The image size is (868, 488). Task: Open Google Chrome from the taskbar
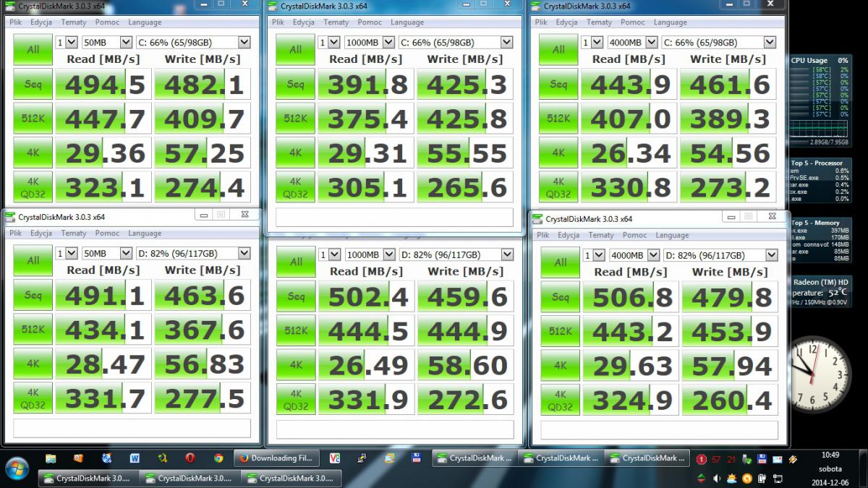tap(218, 458)
